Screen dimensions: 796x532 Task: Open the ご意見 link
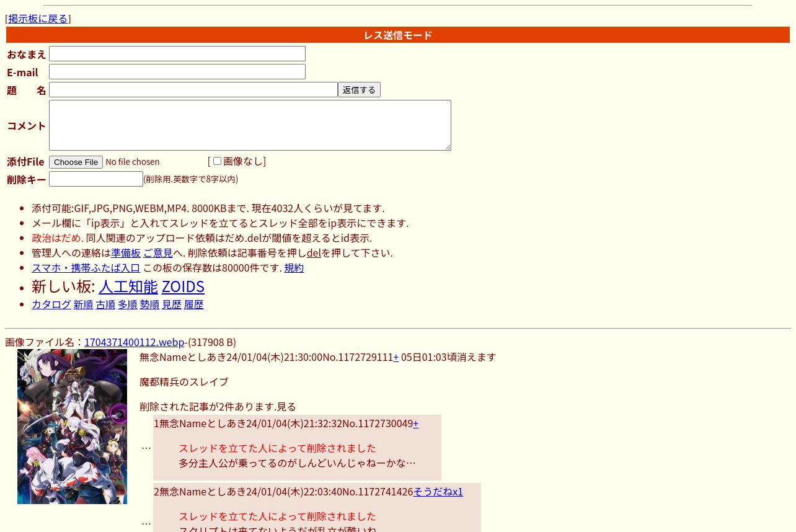click(x=158, y=253)
